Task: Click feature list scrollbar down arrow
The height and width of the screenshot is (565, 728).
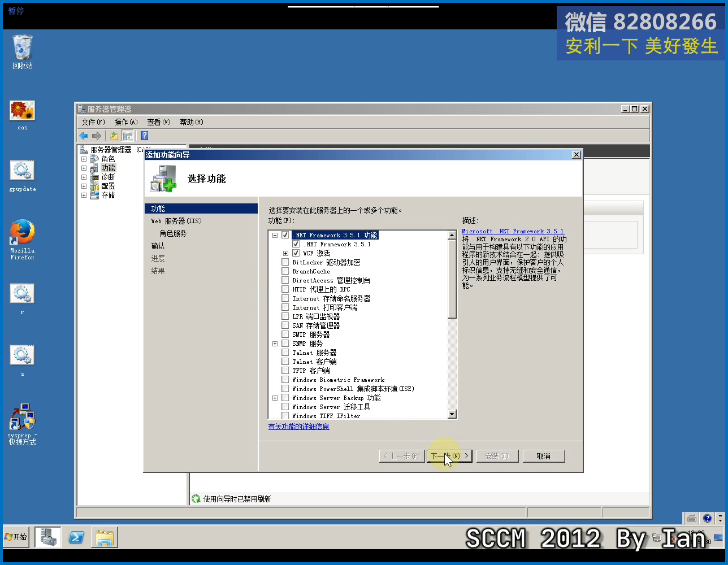Action: pyautogui.click(x=452, y=414)
